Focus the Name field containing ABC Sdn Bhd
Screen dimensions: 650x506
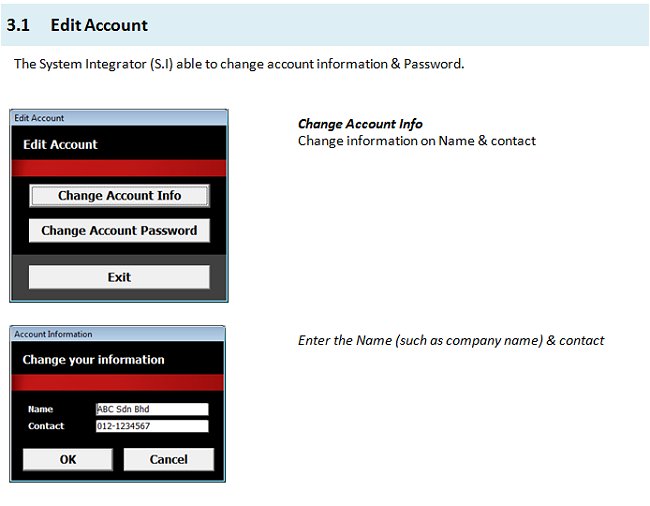click(x=151, y=409)
